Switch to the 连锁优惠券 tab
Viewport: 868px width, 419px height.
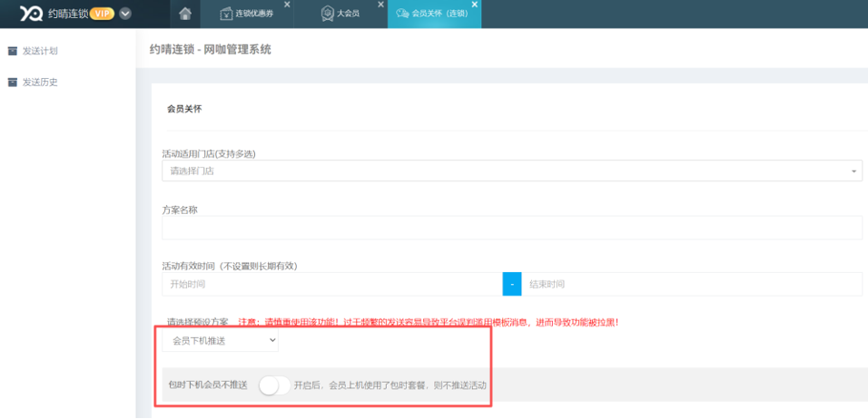pyautogui.click(x=246, y=14)
